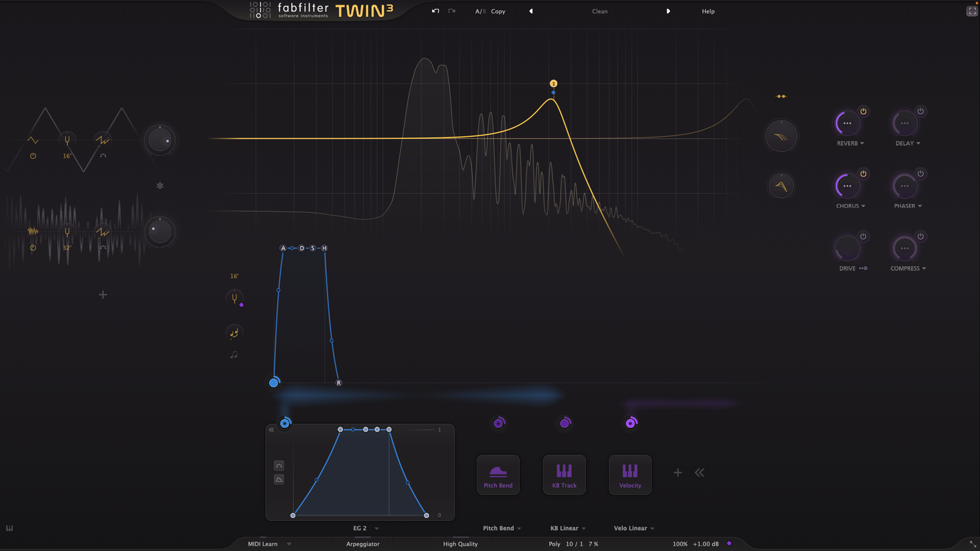The image size is (980, 551).
Task: Expand the CHORUS dropdown arrow
Action: [863, 206]
